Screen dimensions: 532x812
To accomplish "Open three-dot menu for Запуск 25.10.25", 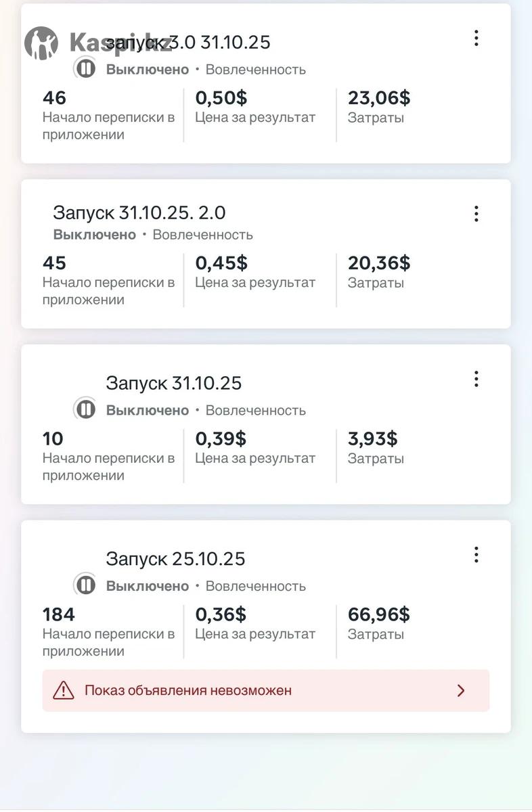I will 476,556.
